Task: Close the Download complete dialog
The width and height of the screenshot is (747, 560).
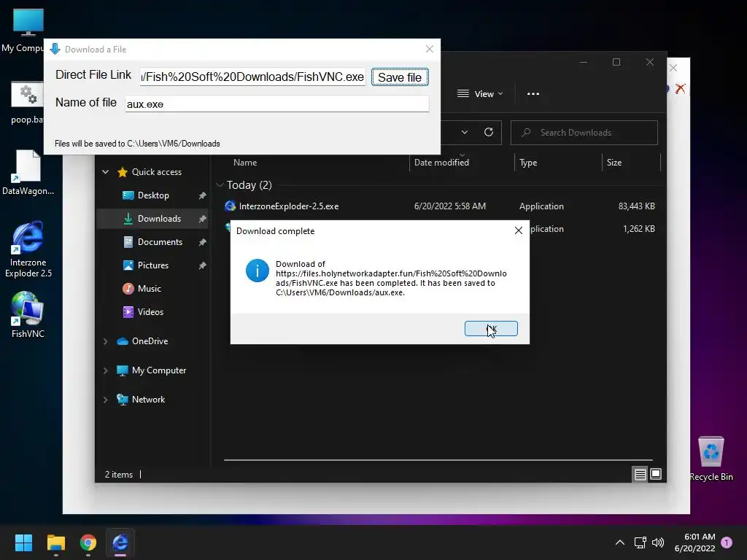Action: point(519,230)
